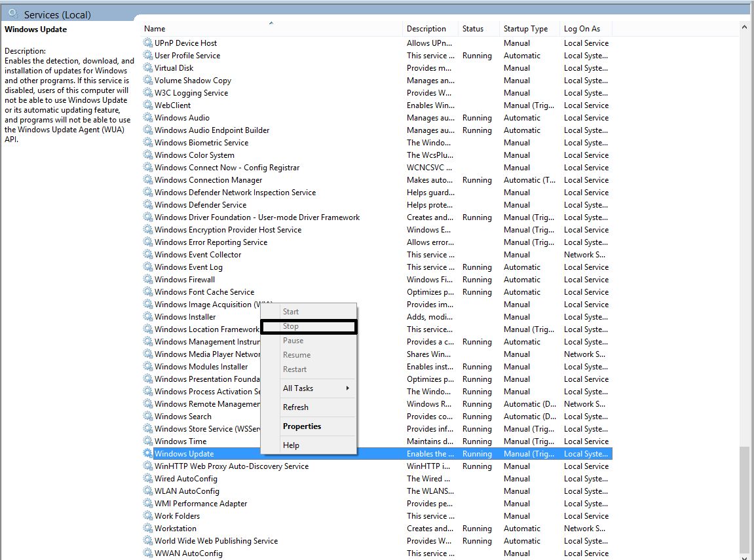Click the gear icon beside Work Folders
This screenshot has height=560, width=754.
point(147,515)
